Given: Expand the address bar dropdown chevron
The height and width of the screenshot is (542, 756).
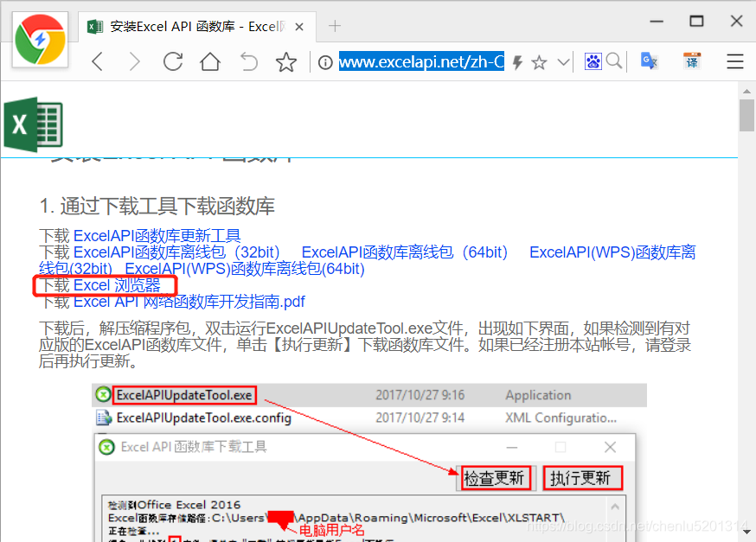Looking at the screenshot, I should [x=563, y=62].
